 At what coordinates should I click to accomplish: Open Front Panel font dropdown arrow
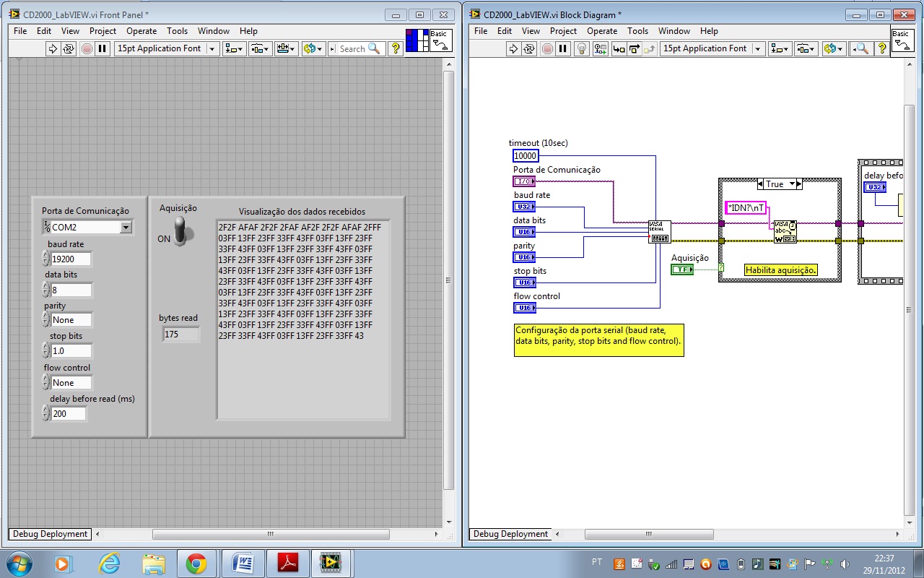pyautogui.click(x=212, y=48)
